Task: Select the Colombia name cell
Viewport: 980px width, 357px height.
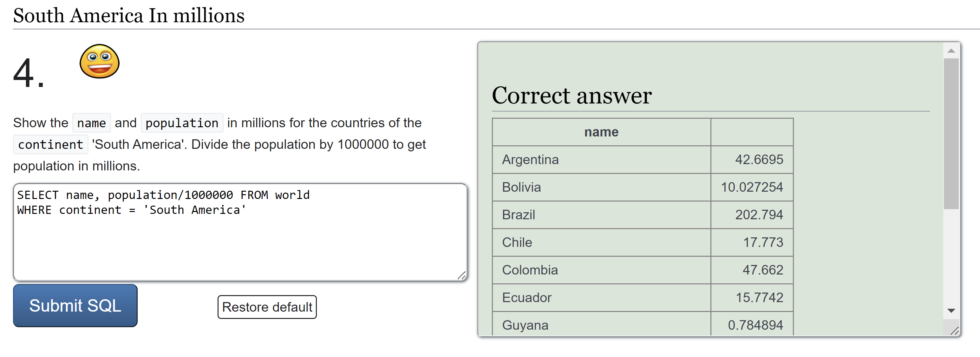Action: coord(530,270)
